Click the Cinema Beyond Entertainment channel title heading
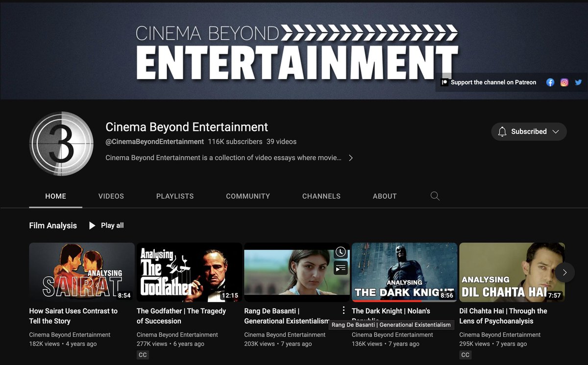The height and width of the screenshot is (365, 588). coord(187,127)
